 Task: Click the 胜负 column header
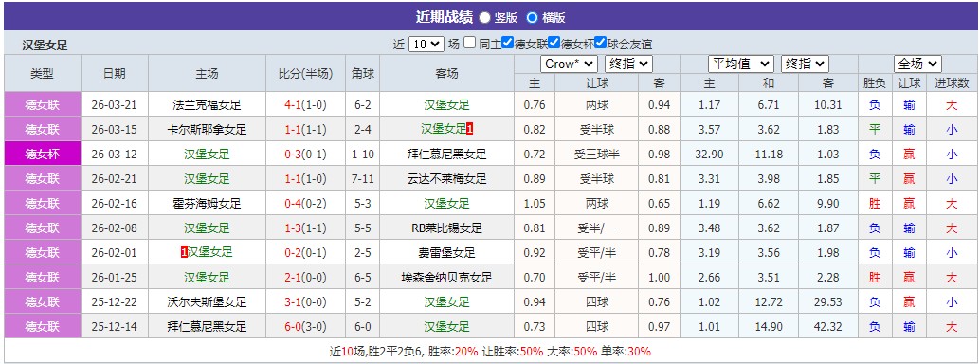(875, 83)
